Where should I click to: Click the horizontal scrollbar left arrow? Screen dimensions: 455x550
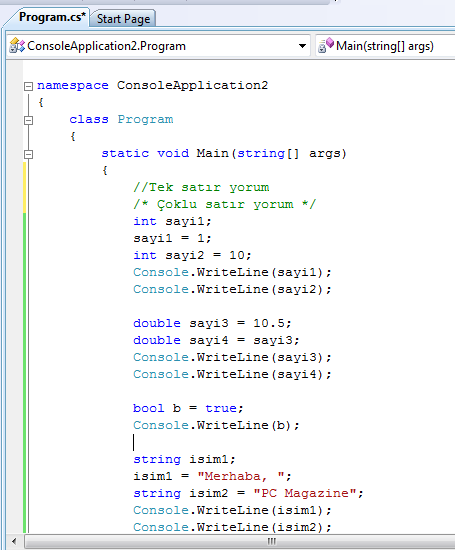[x=14, y=541]
